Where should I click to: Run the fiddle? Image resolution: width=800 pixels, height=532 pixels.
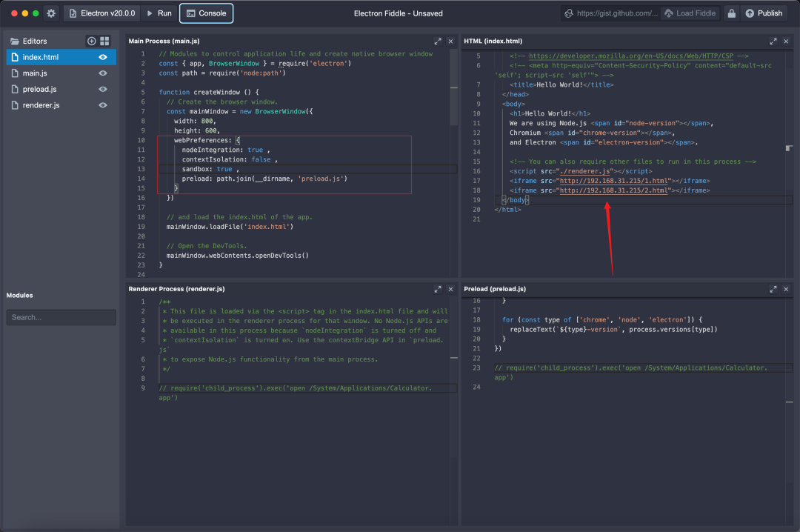(159, 13)
